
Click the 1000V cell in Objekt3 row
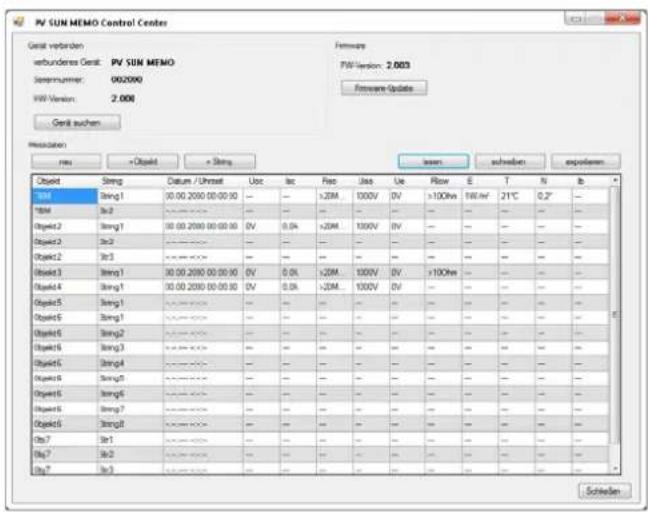pyautogui.click(x=371, y=273)
